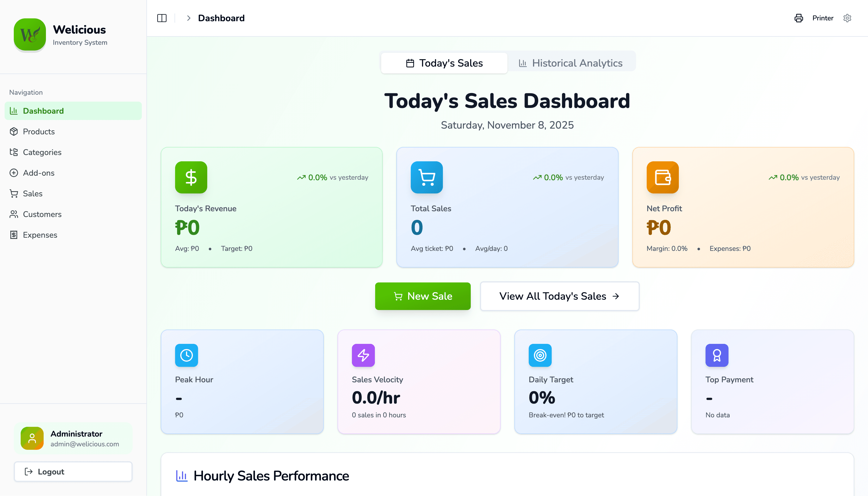Expand the breadcrumb chevron before Dashboard

[x=188, y=18]
